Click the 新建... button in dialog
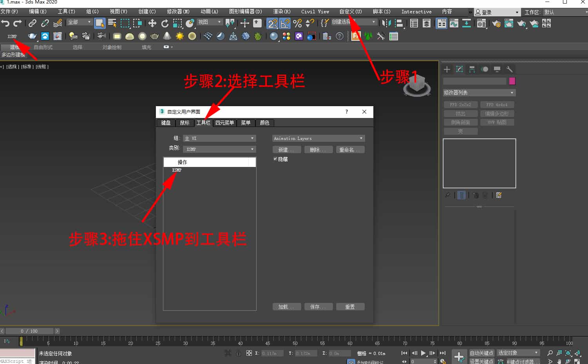588x364 pixels. (287, 150)
